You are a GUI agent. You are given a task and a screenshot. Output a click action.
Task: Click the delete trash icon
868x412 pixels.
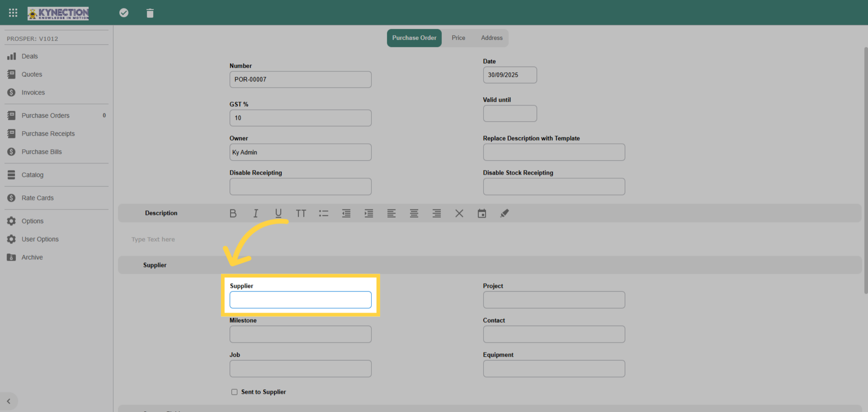pyautogui.click(x=150, y=13)
